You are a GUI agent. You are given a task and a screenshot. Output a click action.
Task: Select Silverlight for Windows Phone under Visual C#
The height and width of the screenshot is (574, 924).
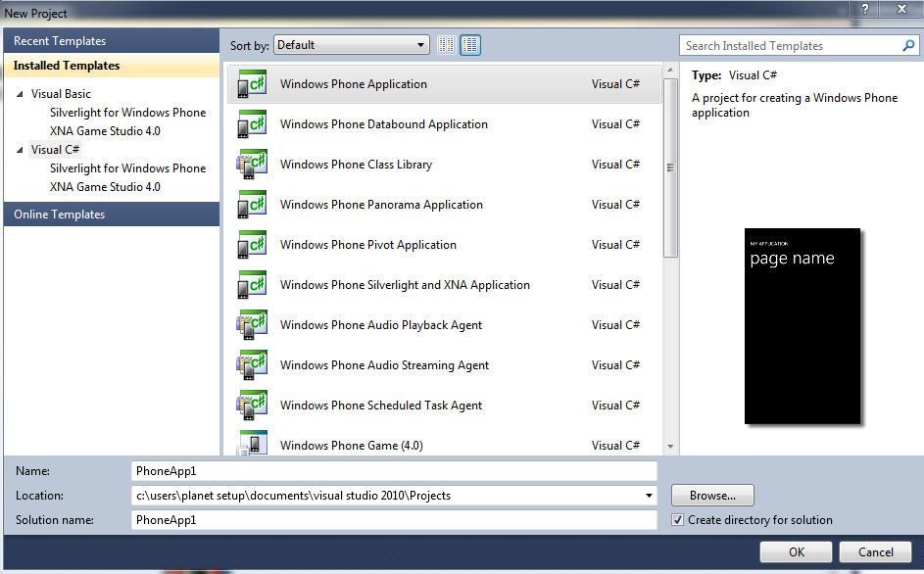[x=128, y=168]
